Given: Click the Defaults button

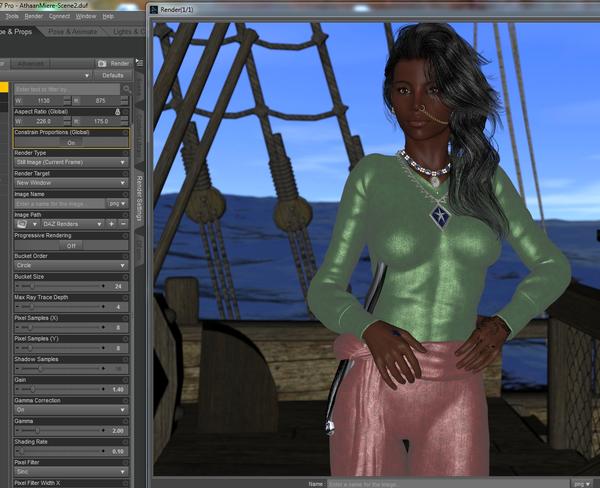Looking at the screenshot, I should tap(113, 75).
